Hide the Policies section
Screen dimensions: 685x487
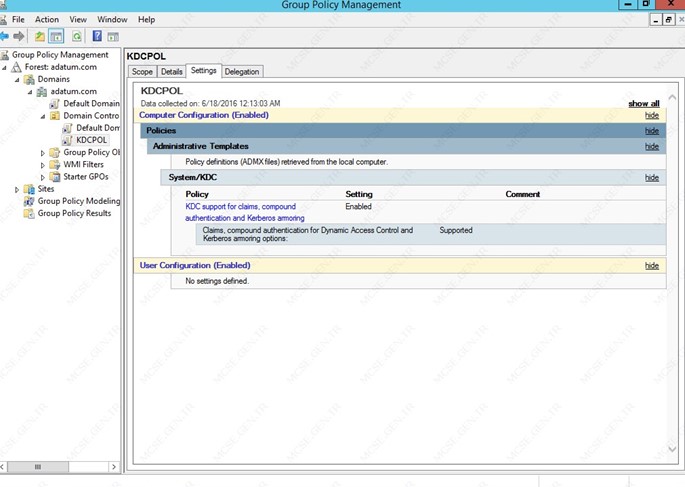(x=651, y=131)
